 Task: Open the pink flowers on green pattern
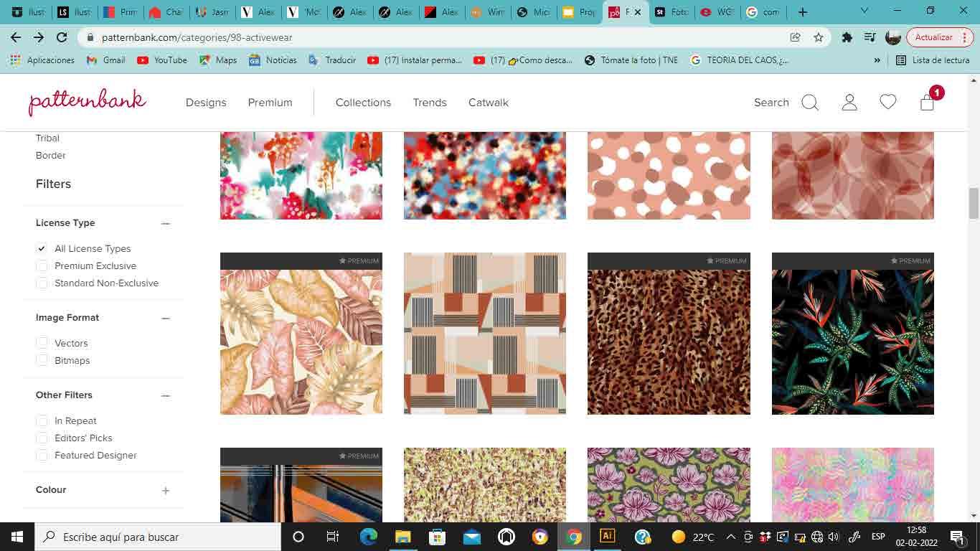(x=669, y=485)
